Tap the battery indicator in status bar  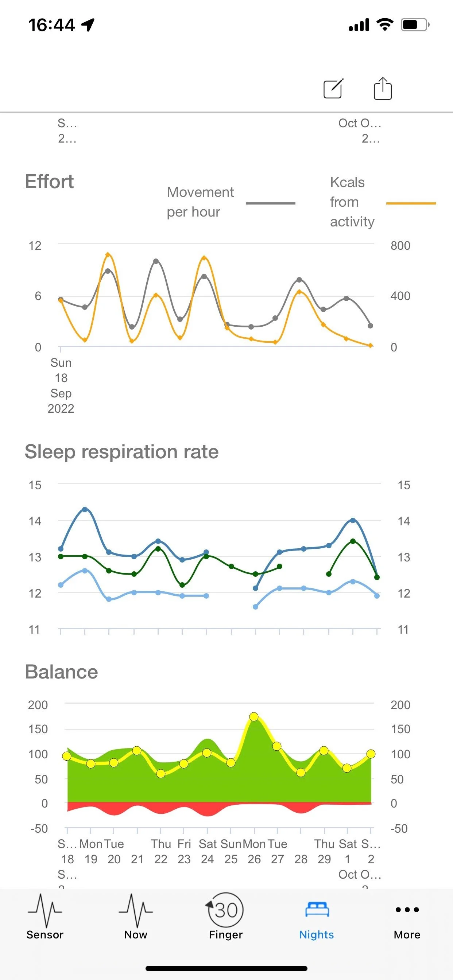pos(415,25)
